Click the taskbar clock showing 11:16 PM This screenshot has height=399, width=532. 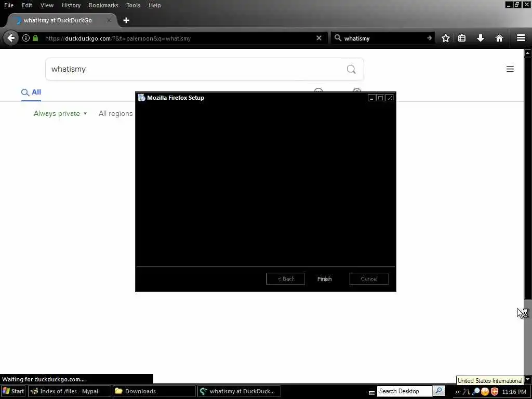coord(514,392)
